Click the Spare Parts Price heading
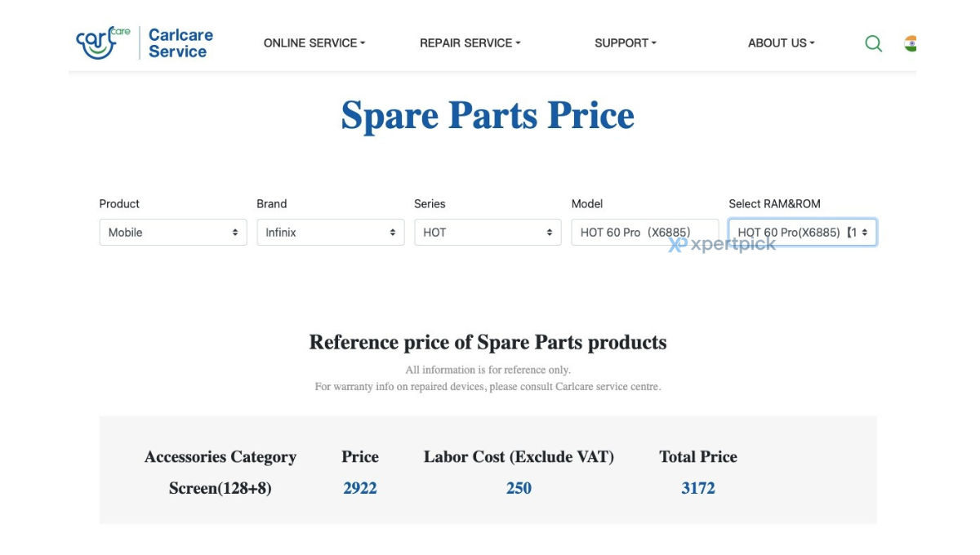 488,115
